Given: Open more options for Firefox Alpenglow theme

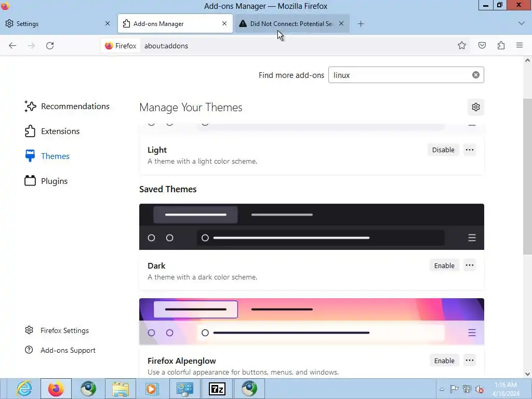Looking at the screenshot, I should tap(470, 361).
